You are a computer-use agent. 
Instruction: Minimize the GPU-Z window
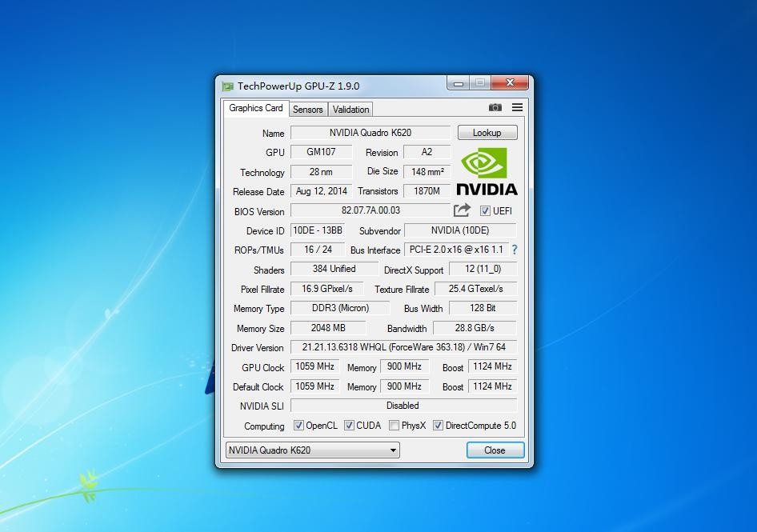tap(459, 82)
